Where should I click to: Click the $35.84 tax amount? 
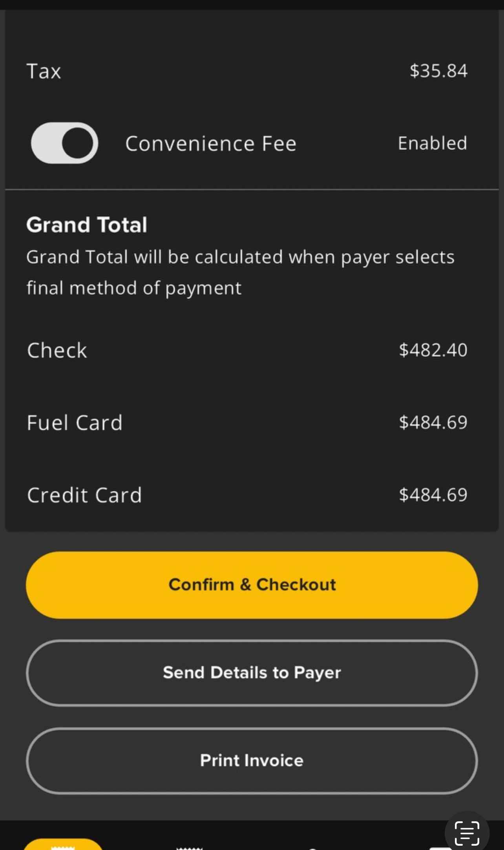point(438,71)
